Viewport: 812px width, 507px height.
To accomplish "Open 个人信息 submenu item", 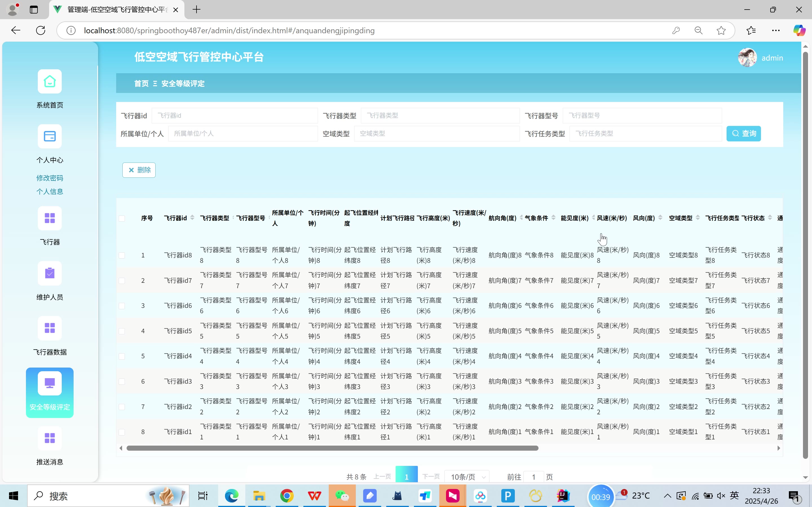I will tap(50, 192).
